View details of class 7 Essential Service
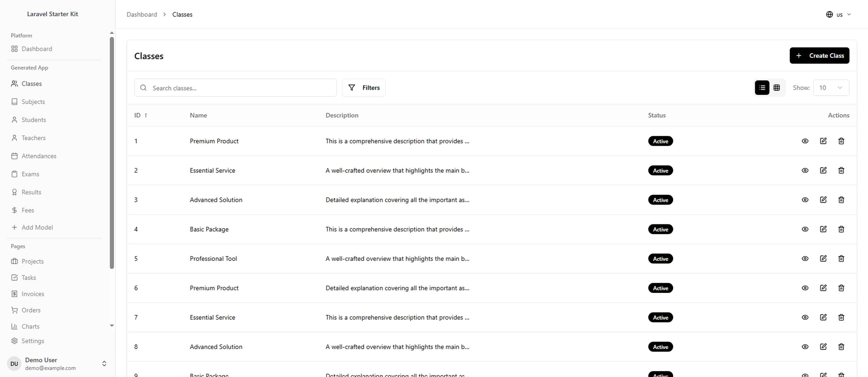This screenshot has height=377, width=868. click(x=805, y=317)
